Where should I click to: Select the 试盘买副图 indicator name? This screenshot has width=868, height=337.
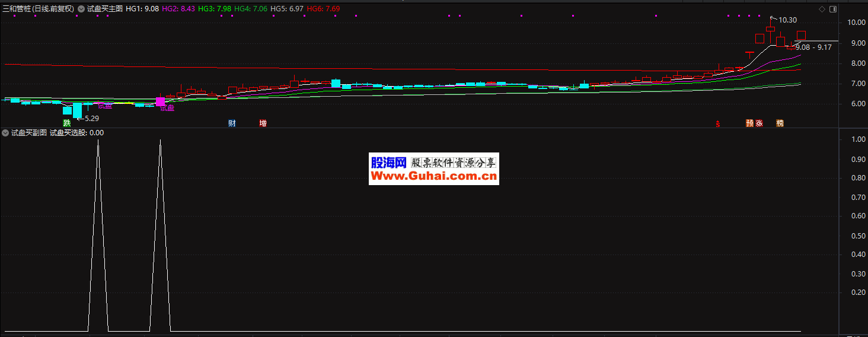click(29, 133)
